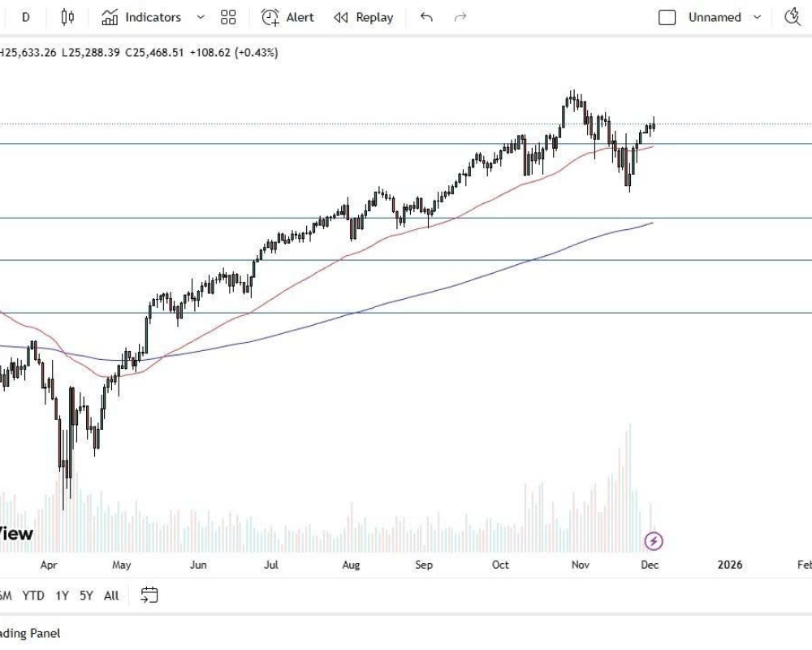Expand the arrow next to Indicators
Image resolution: width=812 pixels, height=650 pixels.
click(201, 17)
